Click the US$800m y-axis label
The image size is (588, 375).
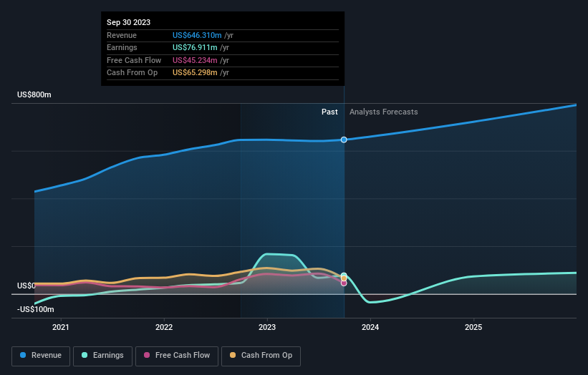34,94
